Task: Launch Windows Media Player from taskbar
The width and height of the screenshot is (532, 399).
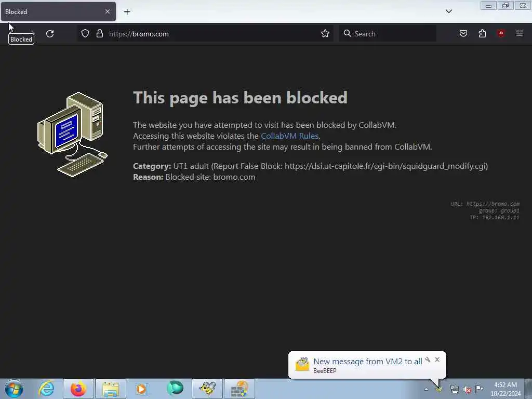Action: click(142, 389)
